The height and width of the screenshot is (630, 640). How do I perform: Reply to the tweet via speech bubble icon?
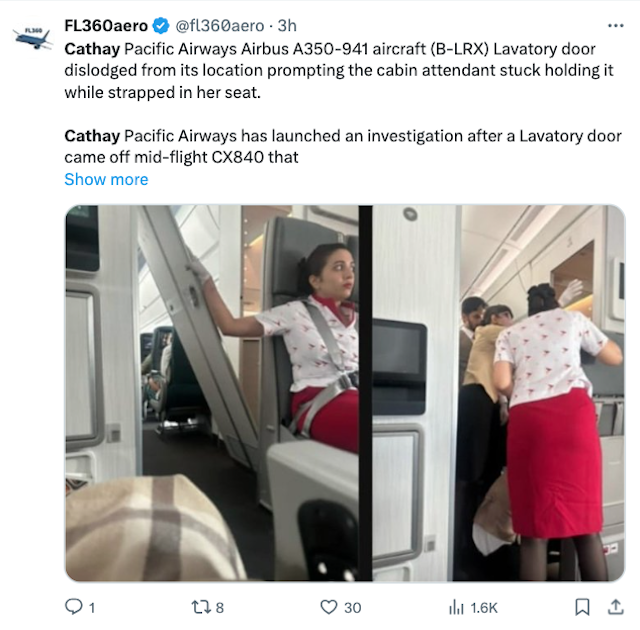74,606
